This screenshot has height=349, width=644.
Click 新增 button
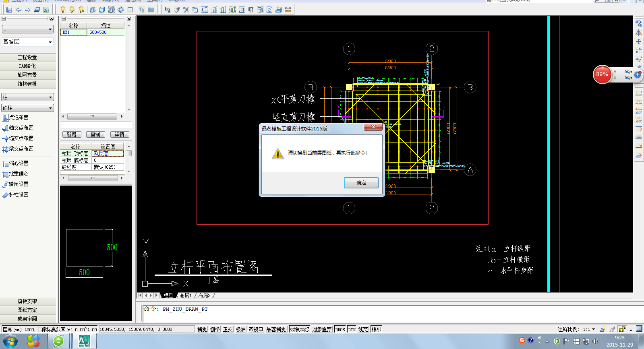point(72,135)
